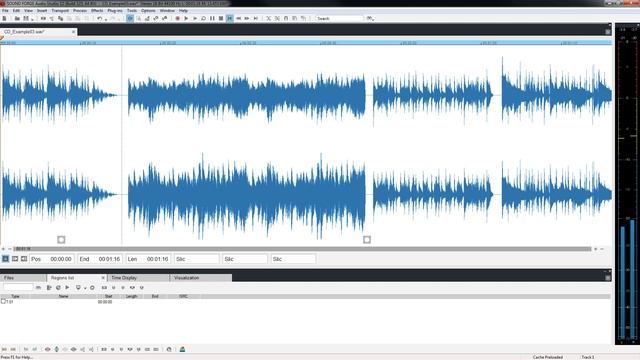Open the File menu
The height and width of the screenshot is (360, 640).
click(x=5, y=11)
